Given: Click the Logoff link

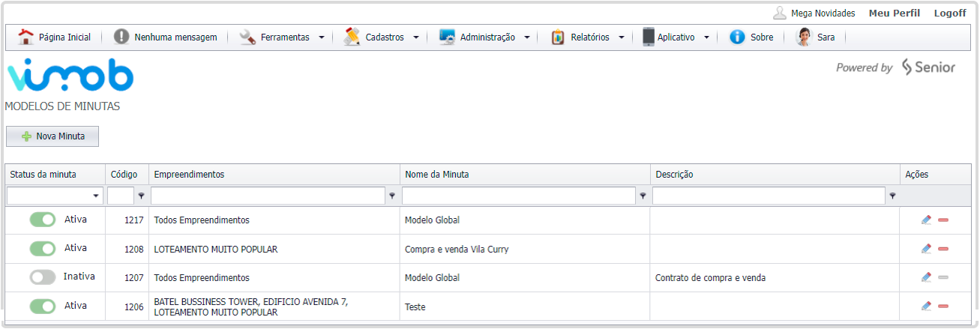Looking at the screenshot, I should click(x=950, y=13).
